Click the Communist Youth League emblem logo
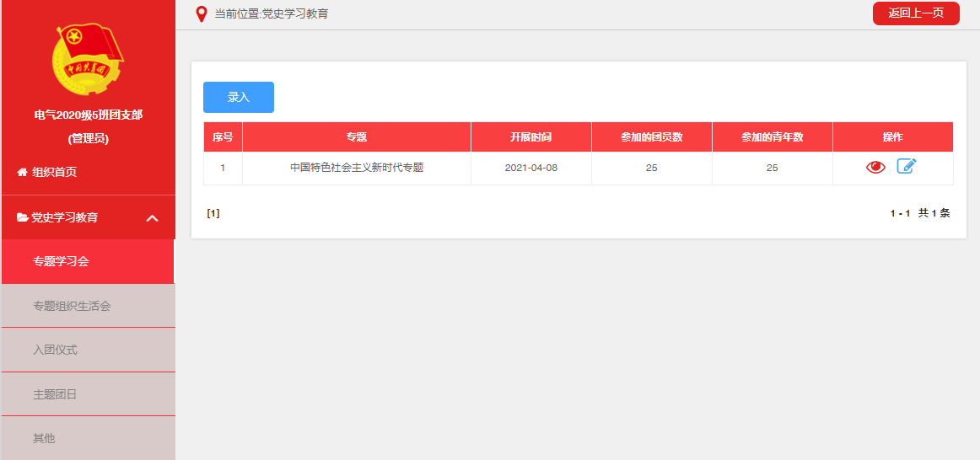Screen dimensions: 980x460 88,59
